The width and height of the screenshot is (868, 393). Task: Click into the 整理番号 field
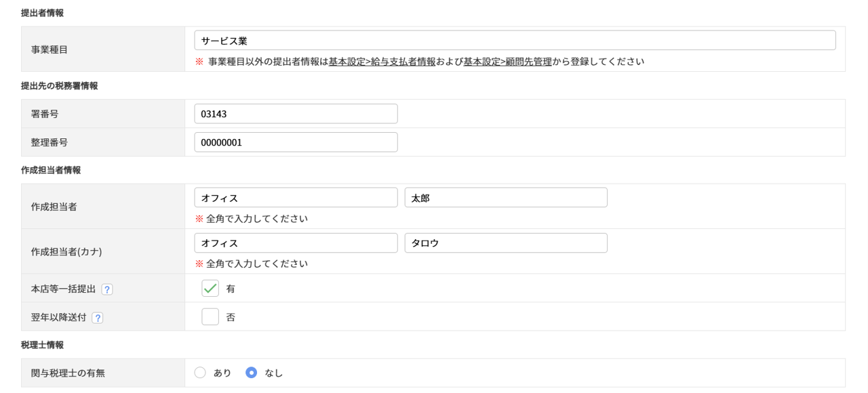(x=296, y=142)
